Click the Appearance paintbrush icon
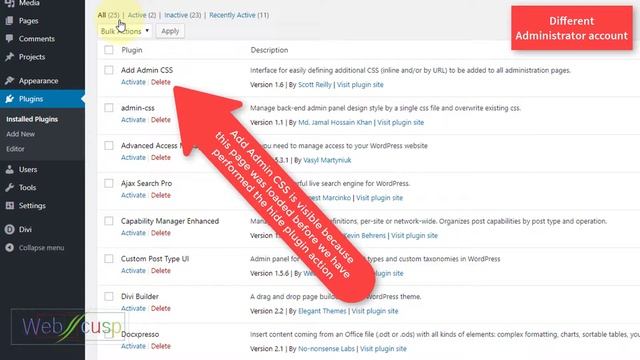The height and width of the screenshot is (360, 640). [x=10, y=80]
